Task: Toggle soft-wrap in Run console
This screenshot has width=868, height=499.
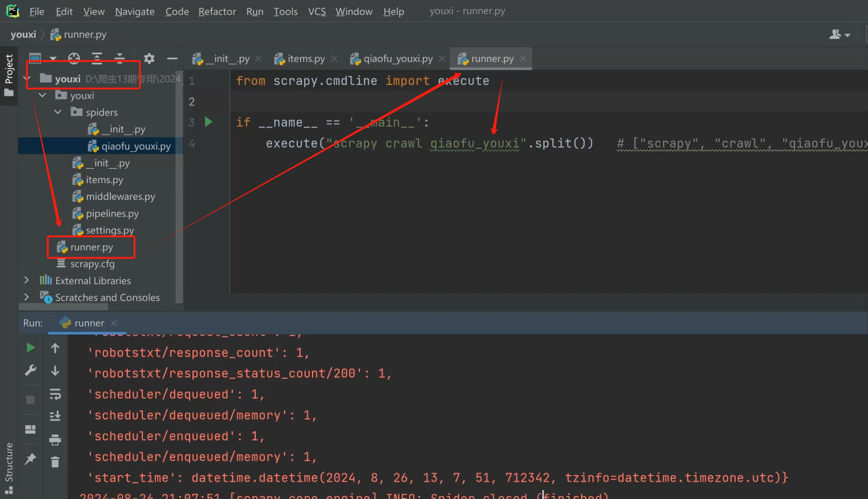Action: point(55,394)
